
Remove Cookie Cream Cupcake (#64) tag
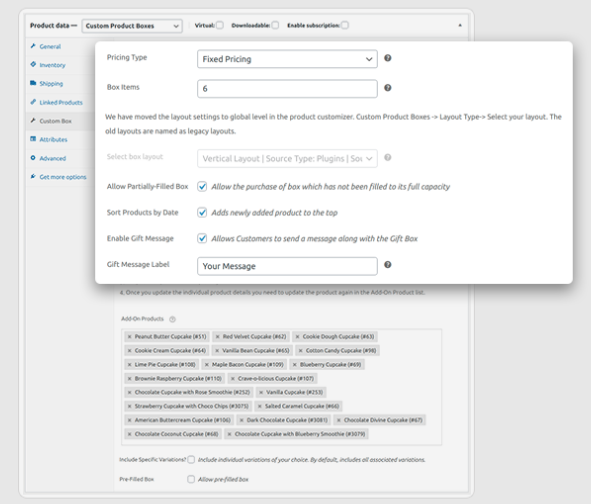click(129, 351)
